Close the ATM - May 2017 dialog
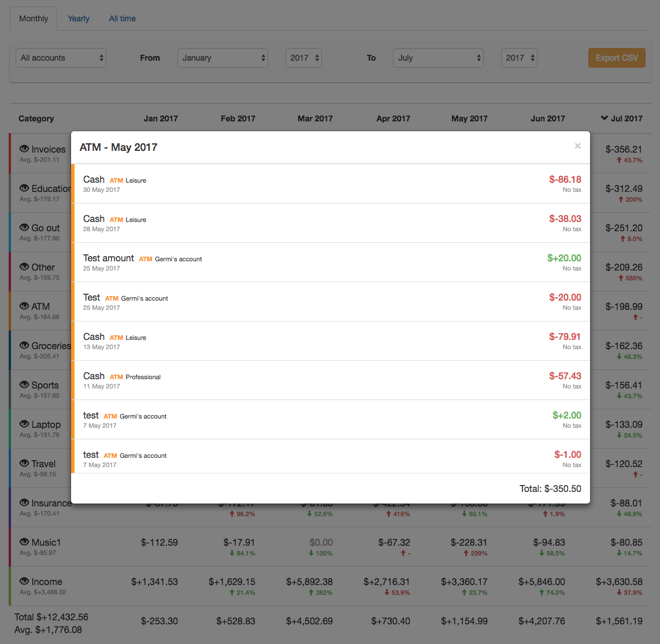The image size is (660, 644). click(x=577, y=146)
